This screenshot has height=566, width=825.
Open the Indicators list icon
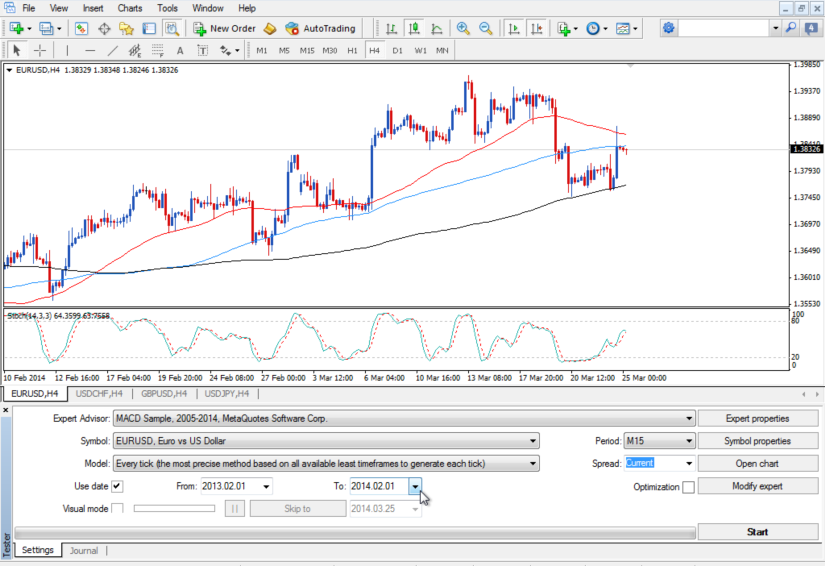(564, 28)
